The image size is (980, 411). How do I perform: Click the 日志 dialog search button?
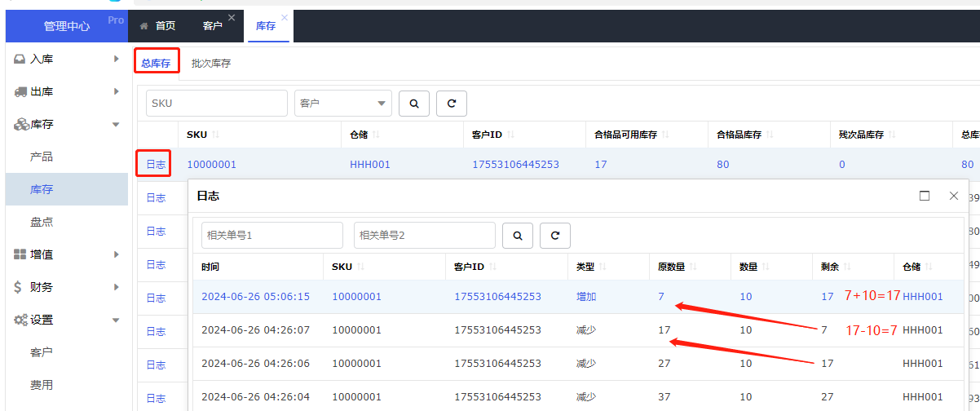(x=518, y=235)
